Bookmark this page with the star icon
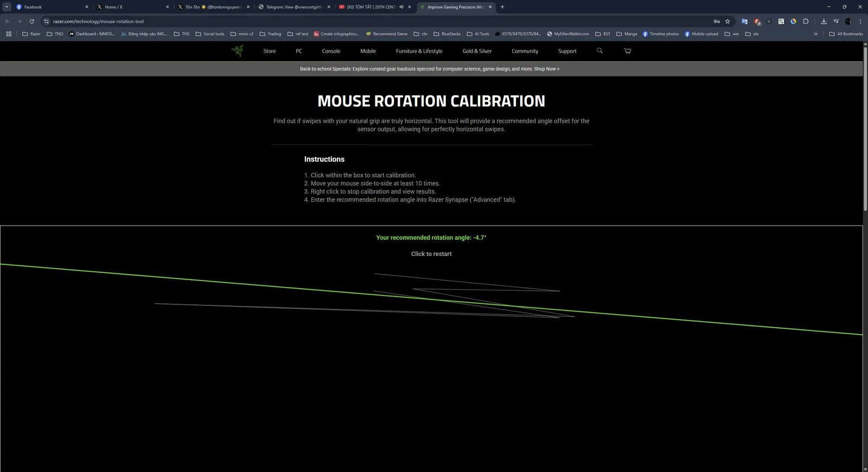 tap(727, 22)
